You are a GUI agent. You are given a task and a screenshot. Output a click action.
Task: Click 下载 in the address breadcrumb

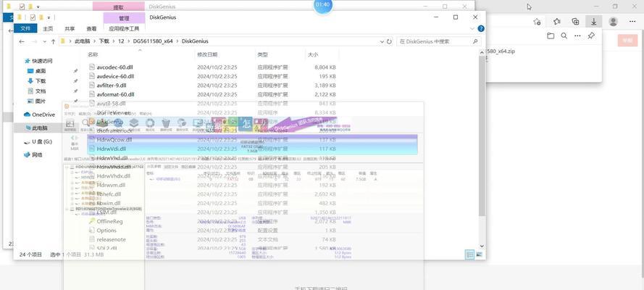104,41
